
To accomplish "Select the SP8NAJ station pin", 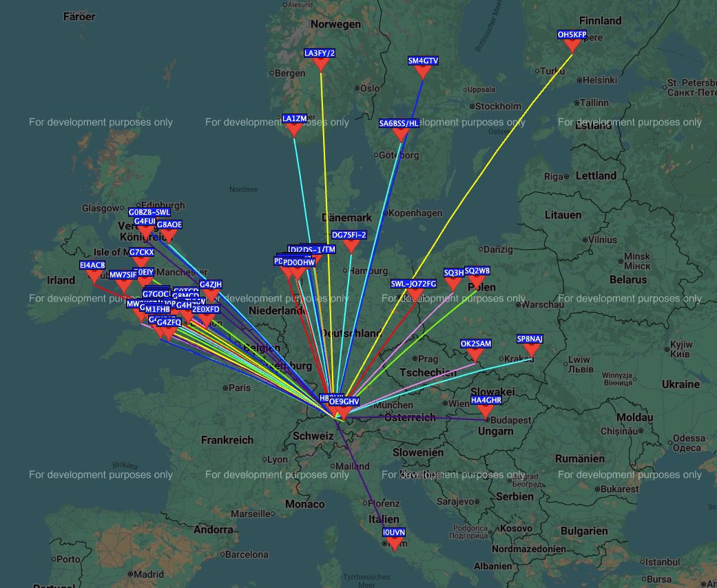I will coord(531,350).
